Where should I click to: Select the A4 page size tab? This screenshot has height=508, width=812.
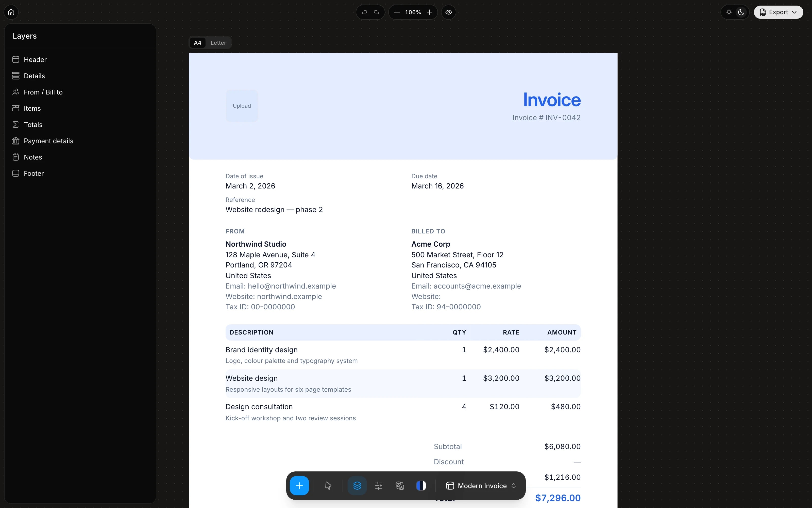click(198, 43)
